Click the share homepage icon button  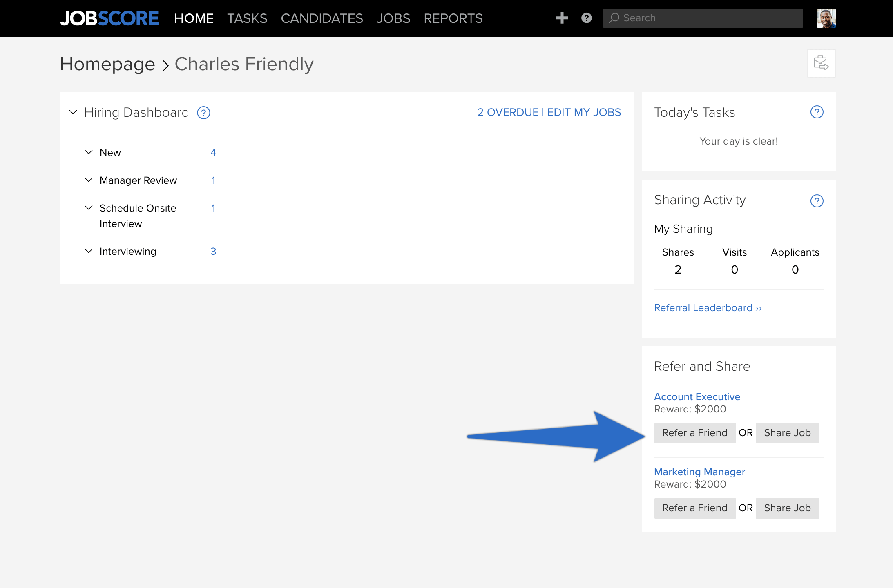[822, 63]
